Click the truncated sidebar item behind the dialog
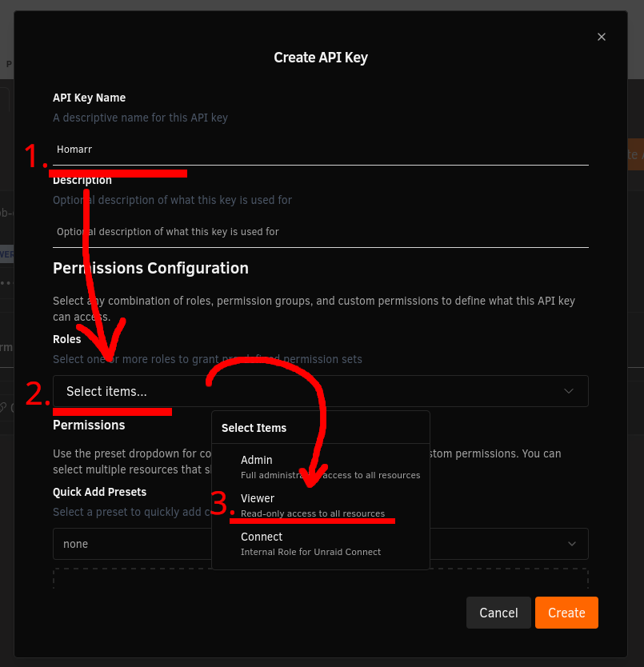This screenshot has height=667, width=644. click(x=6, y=213)
